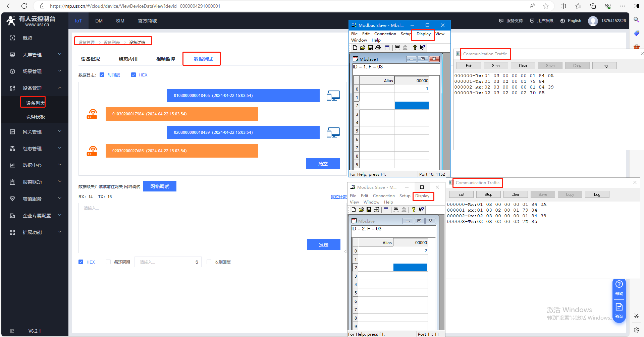
Task: Switch to the data debugging tab
Action: (x=203, y=59)
